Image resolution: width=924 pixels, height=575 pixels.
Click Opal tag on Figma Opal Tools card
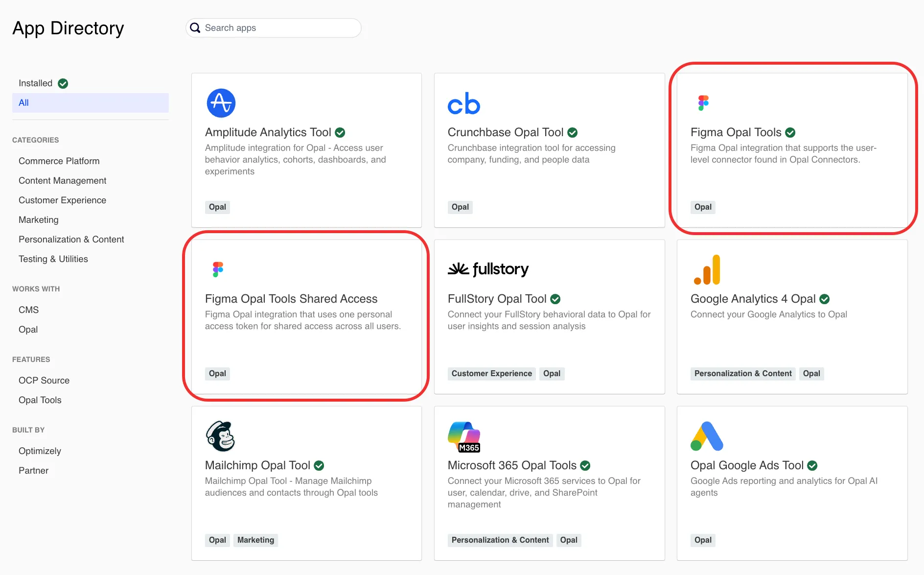[x=703, y=207]
